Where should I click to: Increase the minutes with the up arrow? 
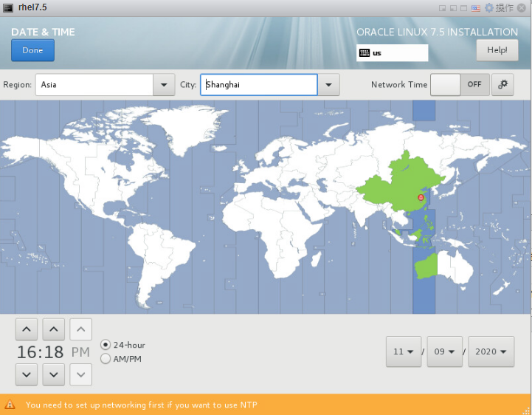(x=54, y=329)
